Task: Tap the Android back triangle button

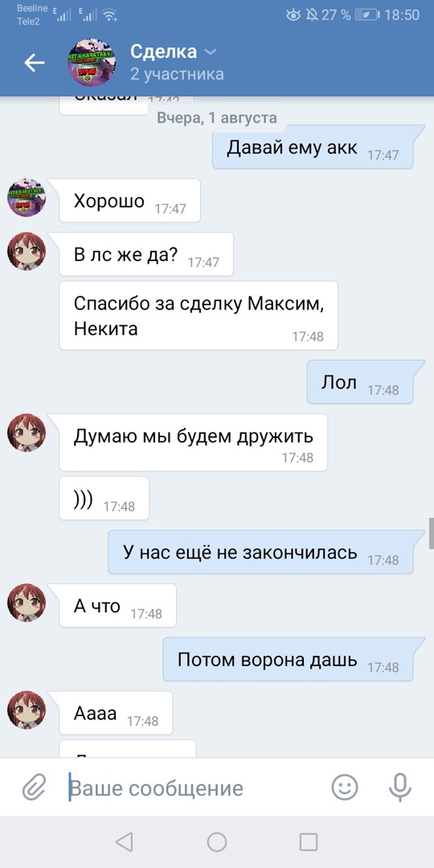Action: (x=124, y=842)
